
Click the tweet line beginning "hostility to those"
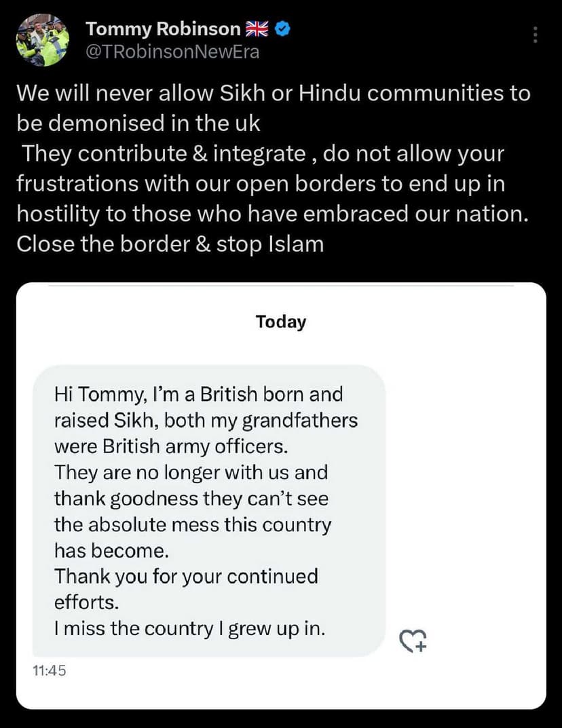[x=271, y=213]
